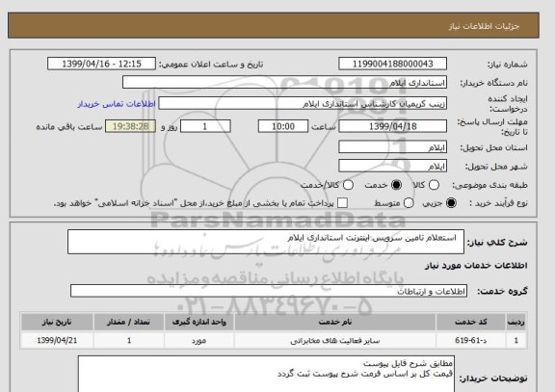This screenshot has width=555, height=392.
Task: Click the service code cell د-61-619
Action: 471,340
